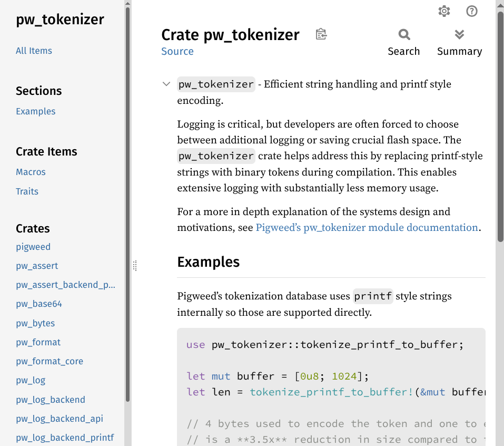The width and height of the screenshot is (504, 446).
Task: Click the sidebar vertical scrollbar
Action: pos(127,204)
